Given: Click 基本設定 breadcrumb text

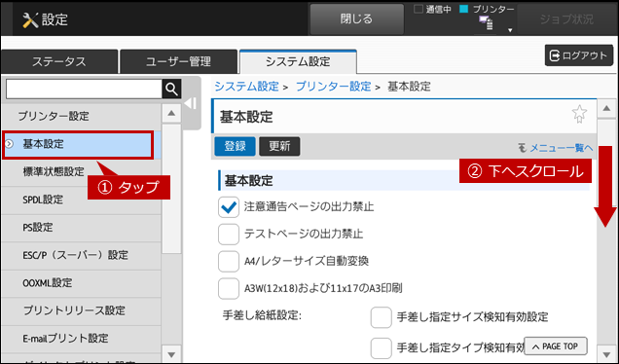Looking at the screenshot, I should (x=409, y=86).
